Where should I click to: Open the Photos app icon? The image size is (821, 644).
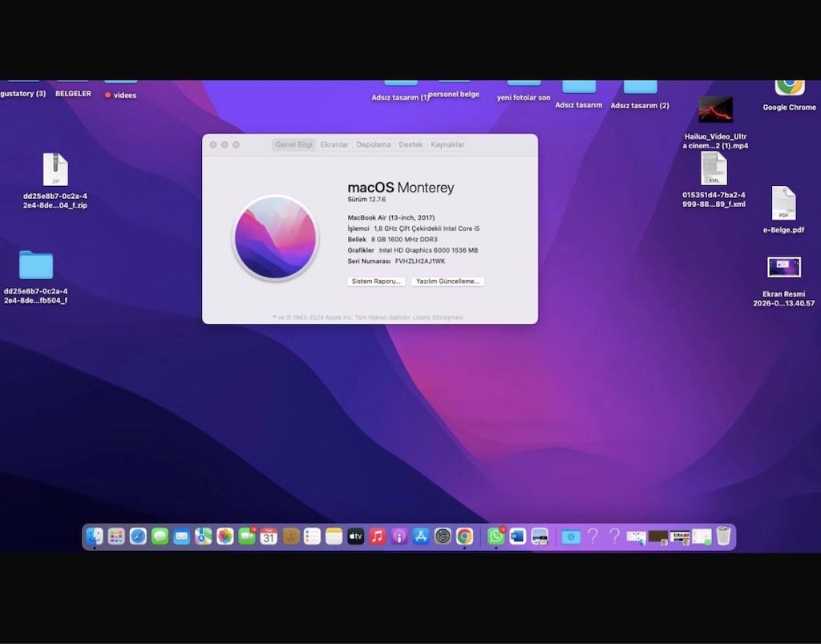coord(225,537)
